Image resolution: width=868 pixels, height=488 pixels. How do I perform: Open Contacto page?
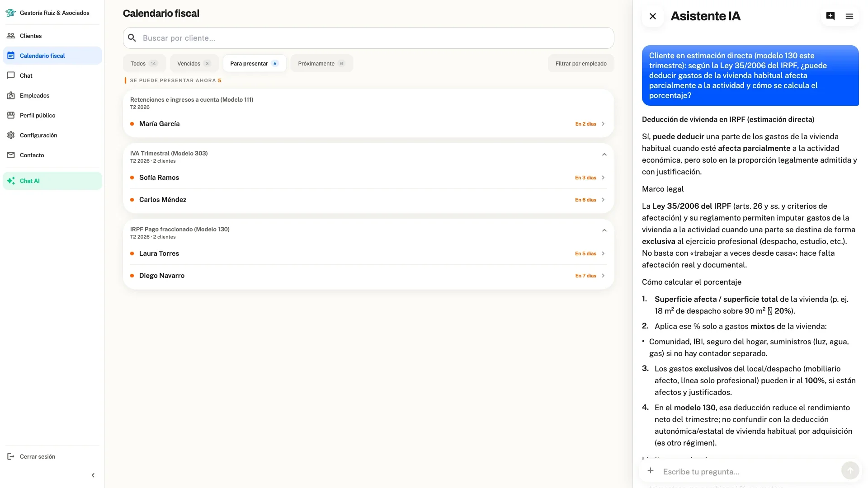click(52, 155)
